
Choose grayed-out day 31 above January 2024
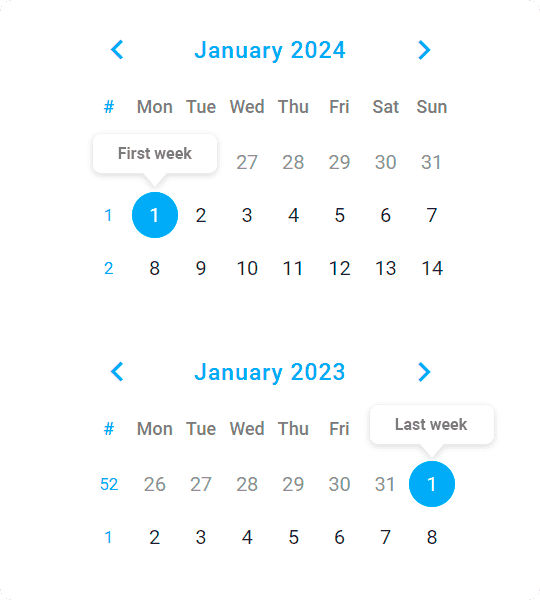432,162
